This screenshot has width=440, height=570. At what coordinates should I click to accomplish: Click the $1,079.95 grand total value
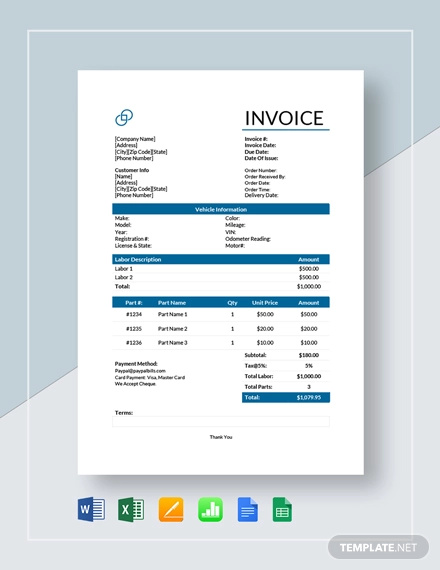pos(309,397)
